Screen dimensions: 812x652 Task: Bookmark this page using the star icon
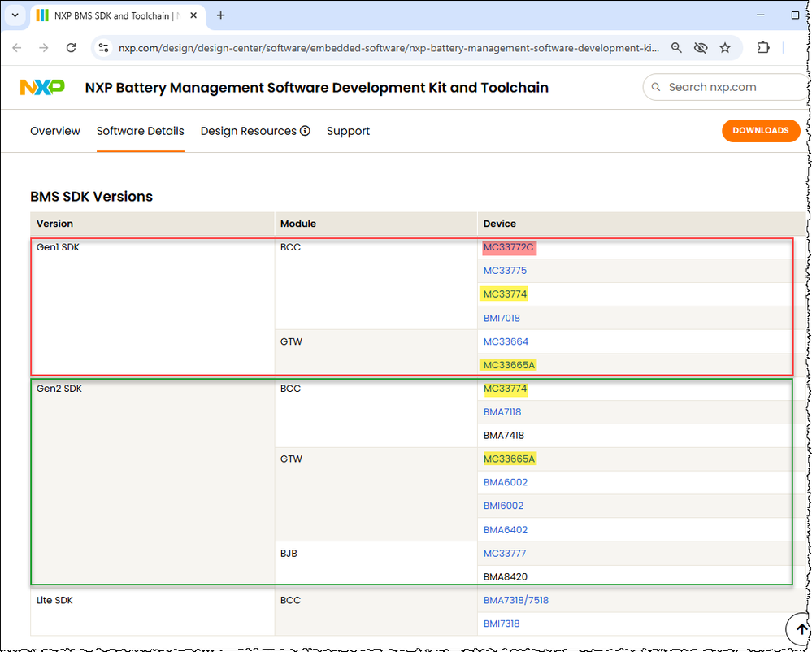click(x=725, y=48)
